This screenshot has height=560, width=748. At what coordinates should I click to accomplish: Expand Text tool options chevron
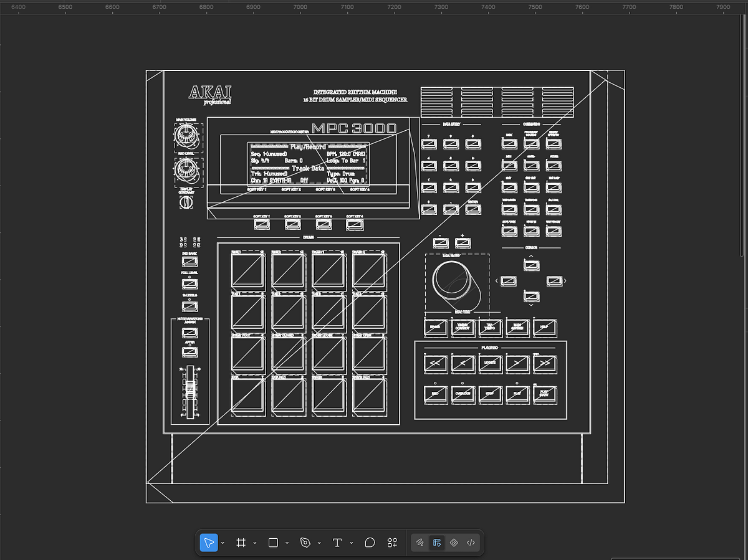pyautogui.click(x=352, y=543)
